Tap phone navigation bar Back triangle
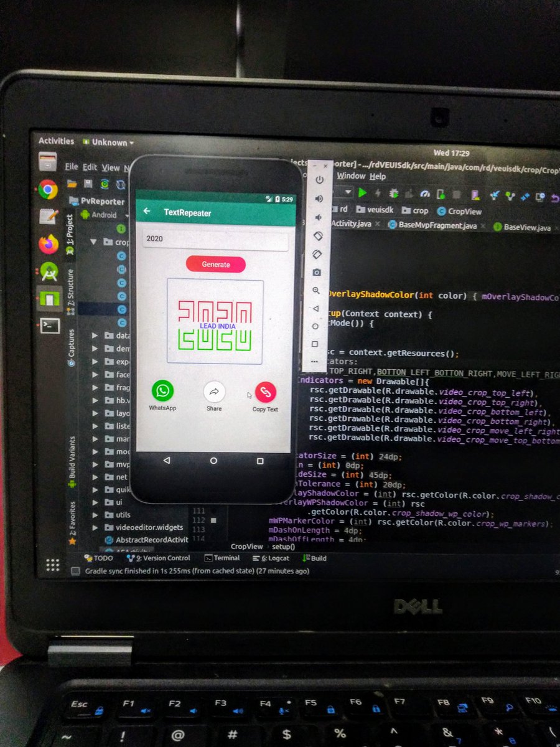This screenshot has width=560, height=747. [166, 460]
